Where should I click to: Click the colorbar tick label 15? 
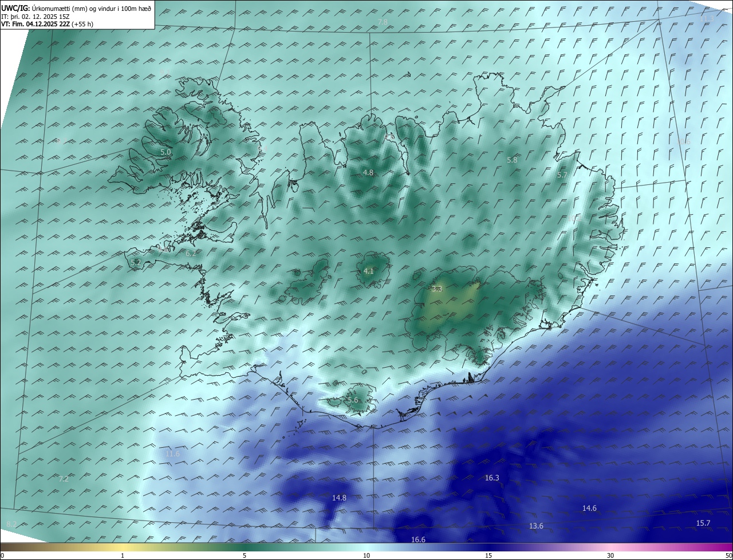[488, 556]
